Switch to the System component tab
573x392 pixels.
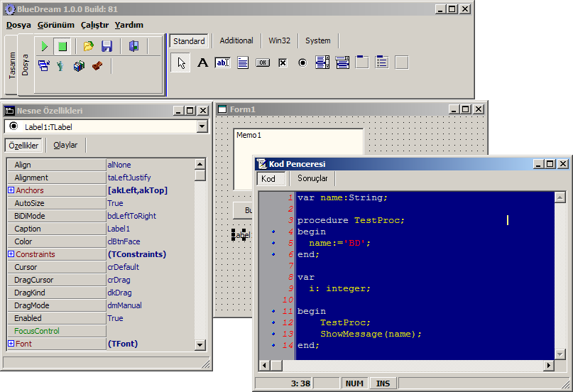(318, 40)
